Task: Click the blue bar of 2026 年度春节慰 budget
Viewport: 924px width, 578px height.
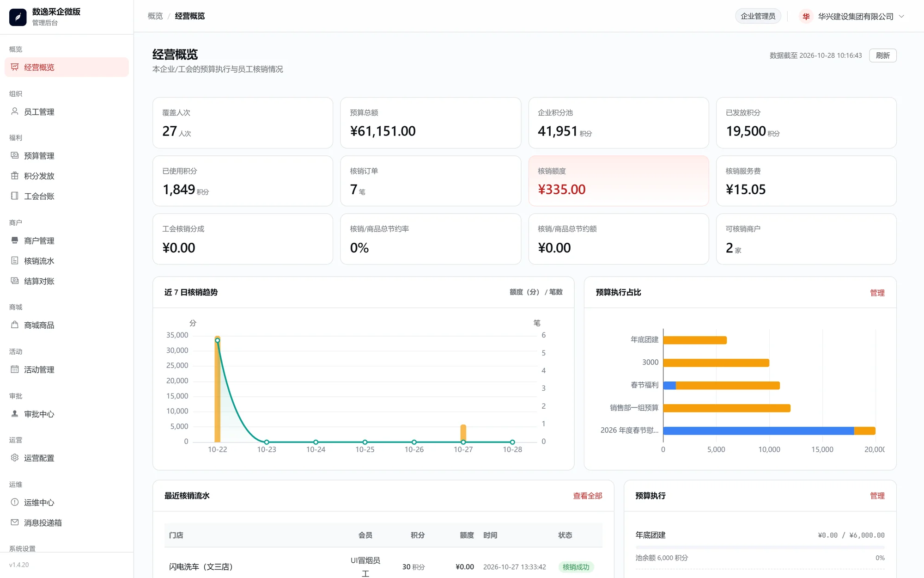Action: [758, 430]
